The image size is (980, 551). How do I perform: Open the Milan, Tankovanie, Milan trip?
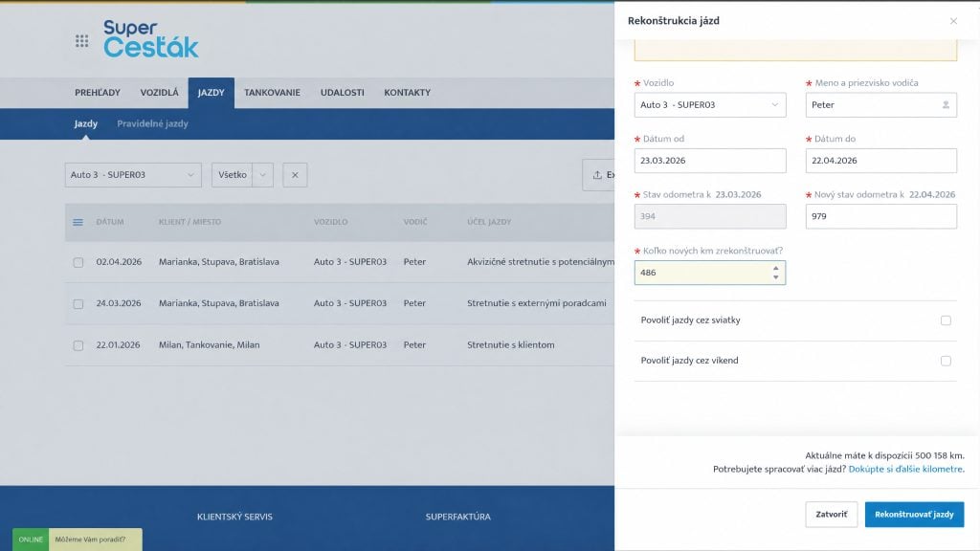pyautogui.click(x=210, y=344)
